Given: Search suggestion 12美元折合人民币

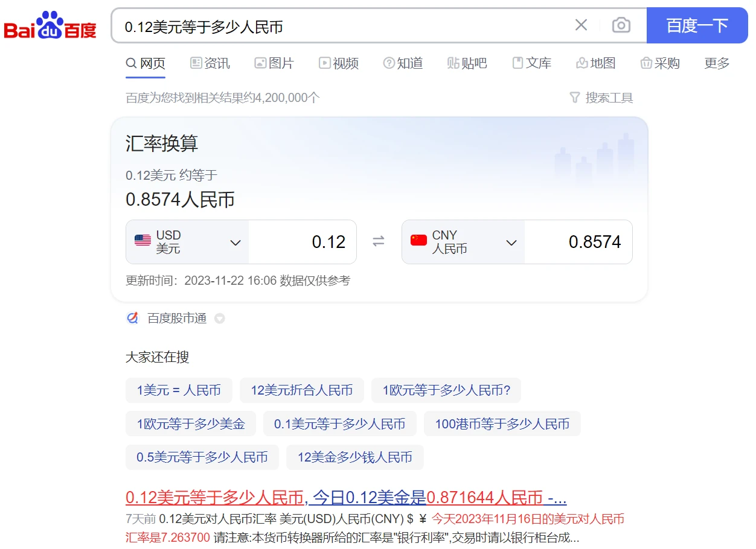Looking at the screenshot, I should 302,390.
